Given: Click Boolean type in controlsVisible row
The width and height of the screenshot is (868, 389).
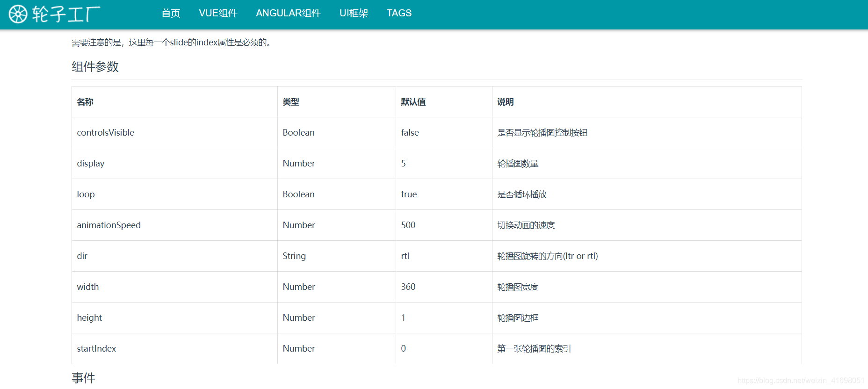Looking at the screenshot, I should [298, 133].
